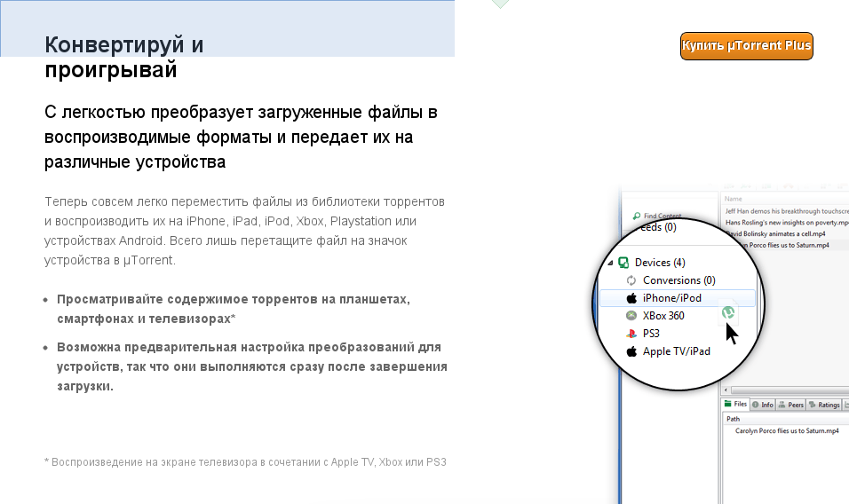849x504 pixels.
Task: Select the XBox 360 device entry
Action: pyautogui.click(x=663, y=316)
